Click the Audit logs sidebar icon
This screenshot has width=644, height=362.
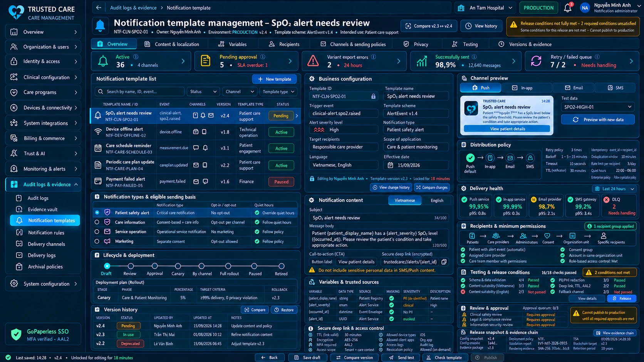pyautogui.click(x=19, y=198)
